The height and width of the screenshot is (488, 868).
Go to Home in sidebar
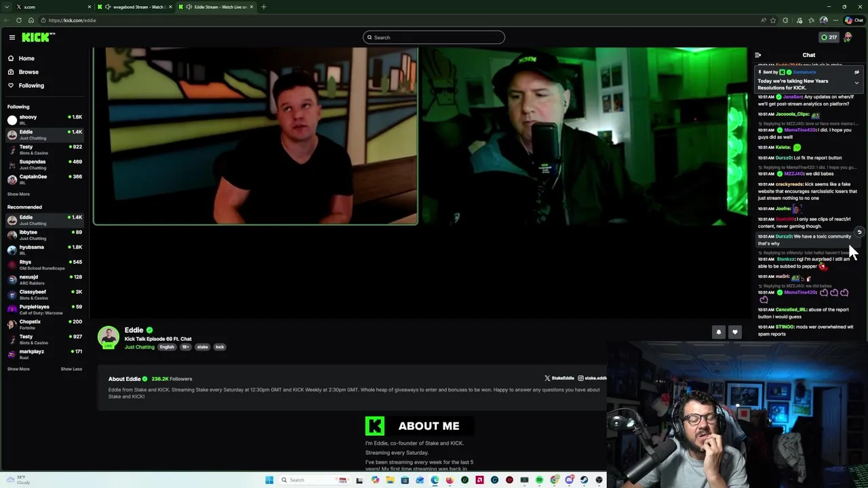click(26, 58)
